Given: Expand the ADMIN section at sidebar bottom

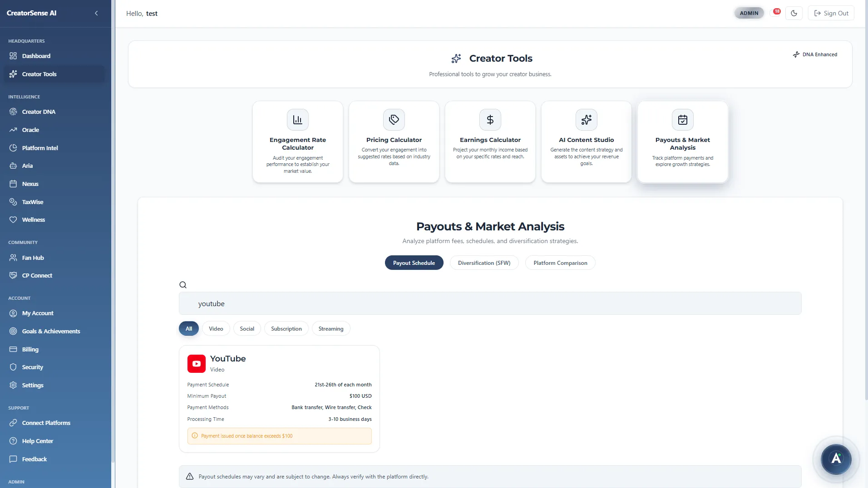Looking at the screenshot, I should click(x=16, y=482).
